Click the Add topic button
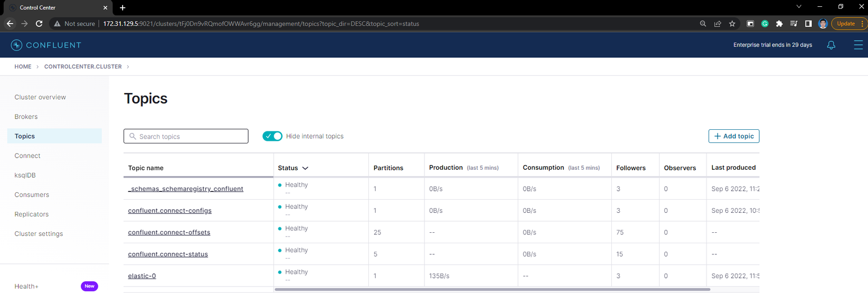The height and width of the screenshot is (299, 868). pos(734,136)
